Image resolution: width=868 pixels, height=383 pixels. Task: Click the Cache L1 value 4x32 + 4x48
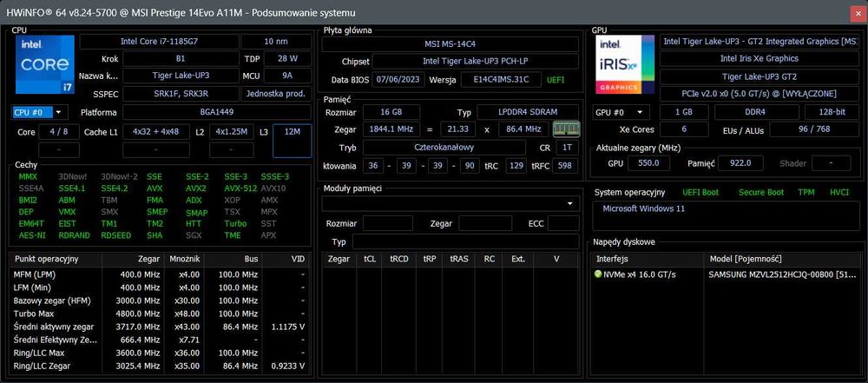155,132
